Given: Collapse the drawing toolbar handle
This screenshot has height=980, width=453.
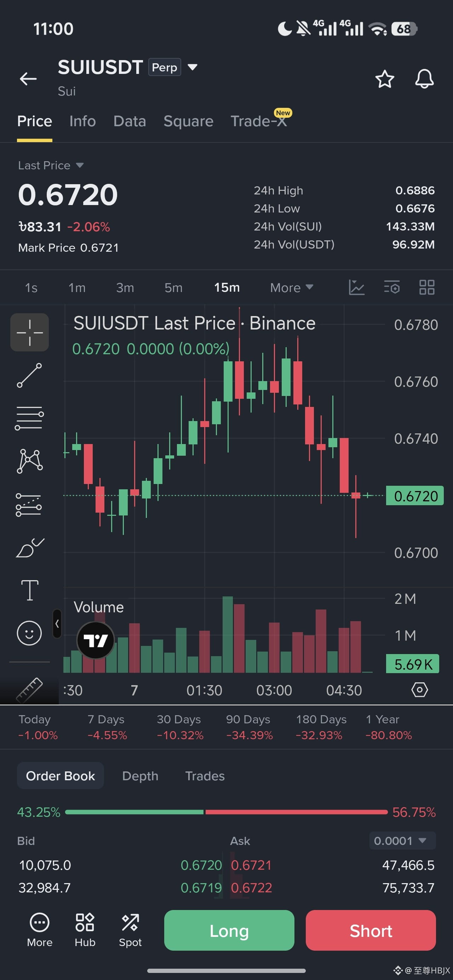Looking at the screenshot, I should (x=57, y=624).
